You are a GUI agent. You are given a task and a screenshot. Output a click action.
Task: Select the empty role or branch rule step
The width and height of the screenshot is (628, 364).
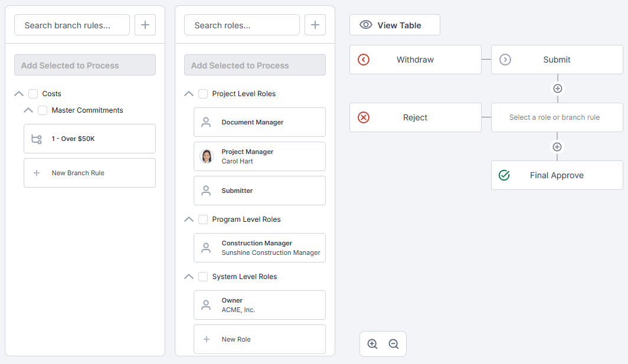tap(557, 117)
